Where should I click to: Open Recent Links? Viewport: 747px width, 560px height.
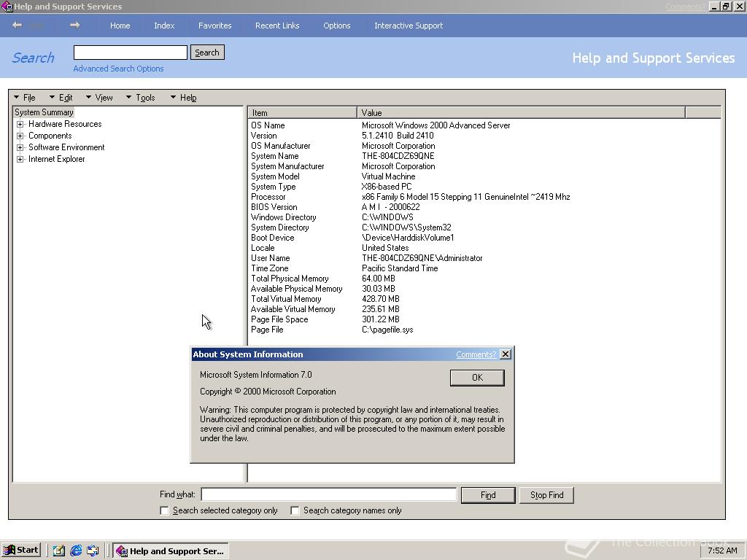[x=277, y=26]
